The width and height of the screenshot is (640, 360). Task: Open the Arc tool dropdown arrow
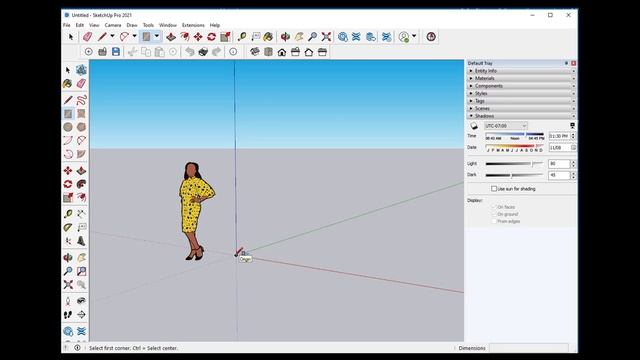click(134, 36)
